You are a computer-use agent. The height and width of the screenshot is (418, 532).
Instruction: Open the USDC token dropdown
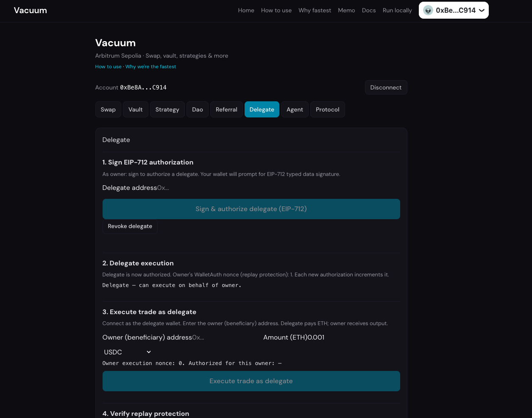tap(127, 352)
